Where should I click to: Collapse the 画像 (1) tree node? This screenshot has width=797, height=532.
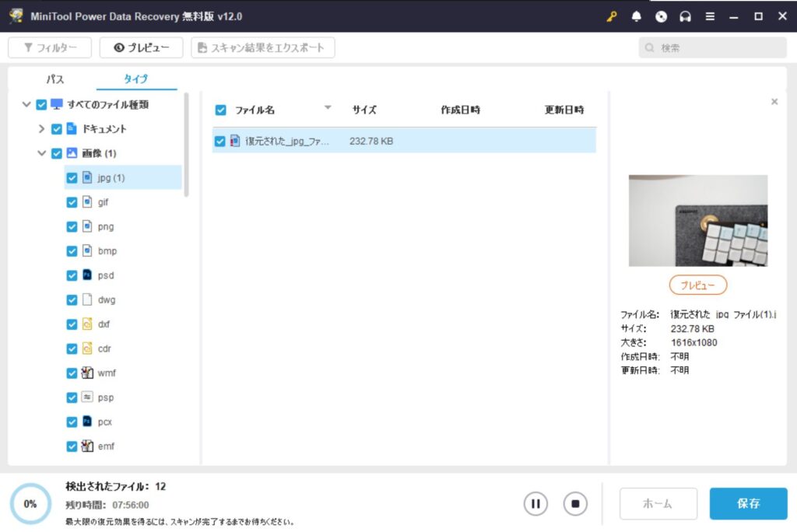(42, 153)
